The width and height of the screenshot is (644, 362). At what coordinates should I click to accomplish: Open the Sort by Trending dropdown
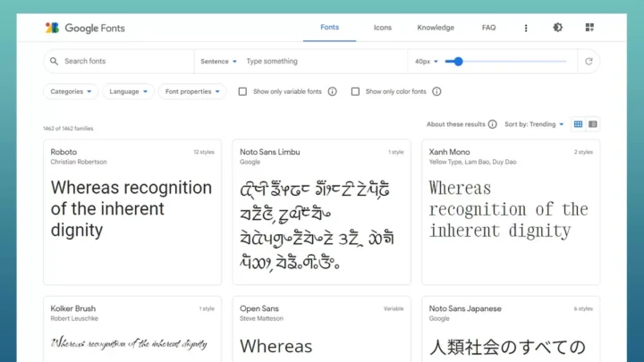(x=534, y=124)
